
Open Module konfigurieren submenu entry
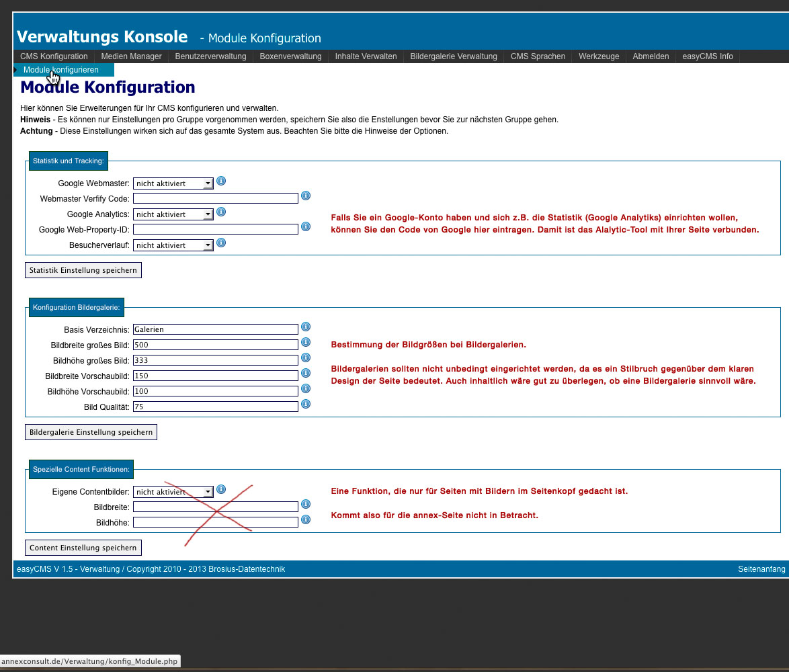click(x=61, y=70)
